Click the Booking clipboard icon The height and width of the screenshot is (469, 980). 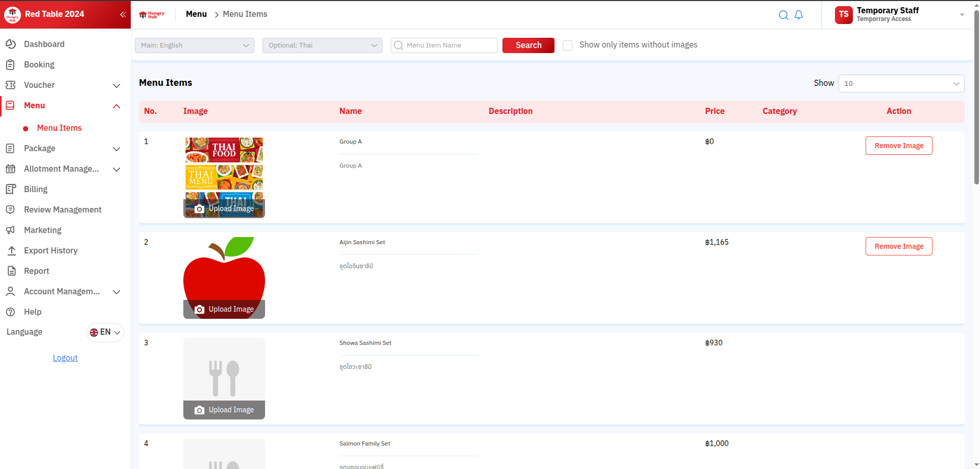tap(11, 64)
